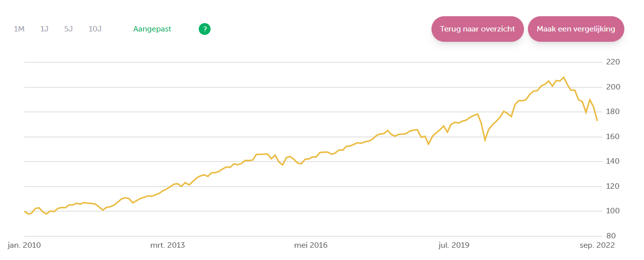Click the Terug naar overzicht button
644x260 pixels.
[477, 29]
